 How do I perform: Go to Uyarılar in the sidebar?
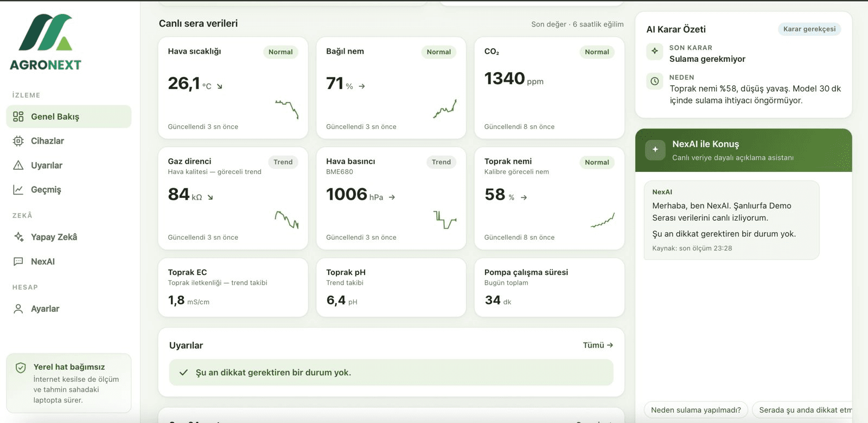pyautogui.click(x=69, y=165)
